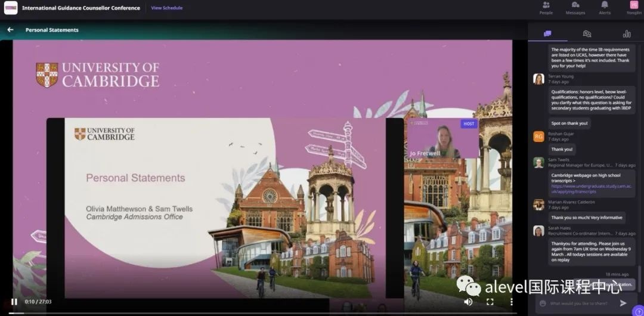This screenshot has width=644, height=316.
Task: Open the Yonglin profile menu
Action: [x=633, y=8]
